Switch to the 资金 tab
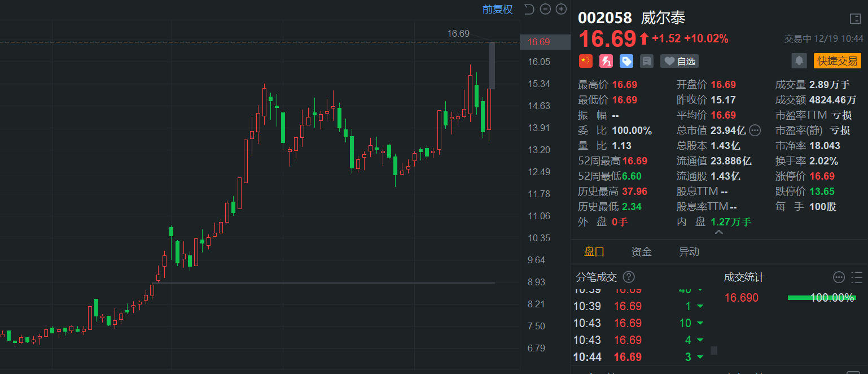 tap(641, 251)
